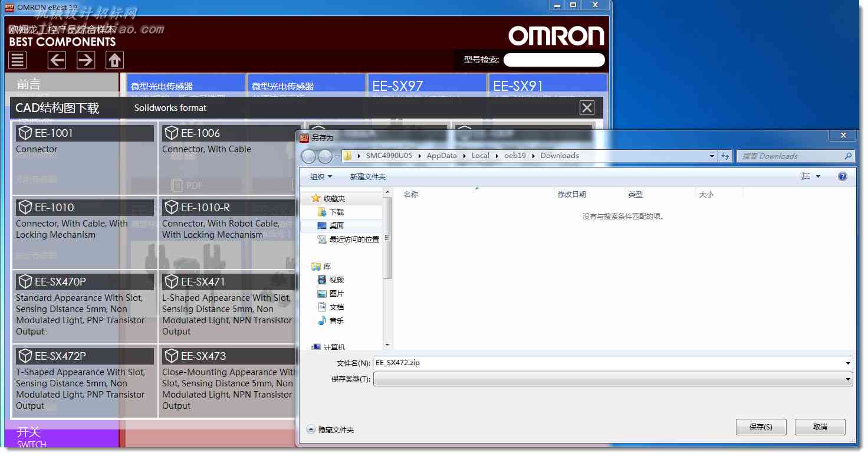Open the 开关 SWITCH sidebar section

(61, 437)
